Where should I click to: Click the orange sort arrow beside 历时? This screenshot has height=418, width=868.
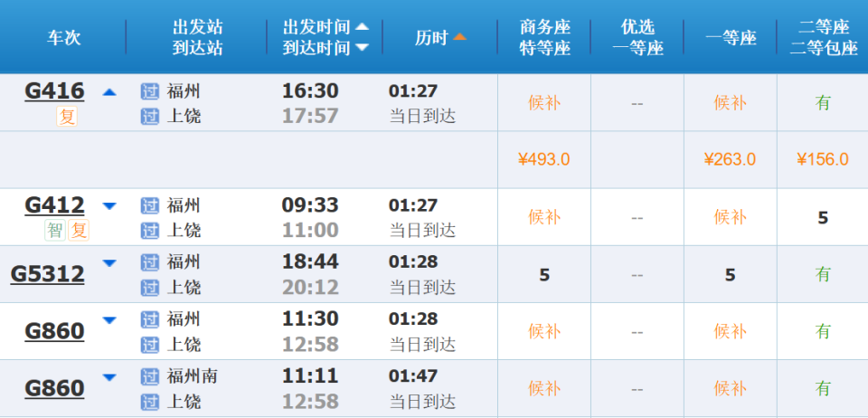click(x=459, y=37)
